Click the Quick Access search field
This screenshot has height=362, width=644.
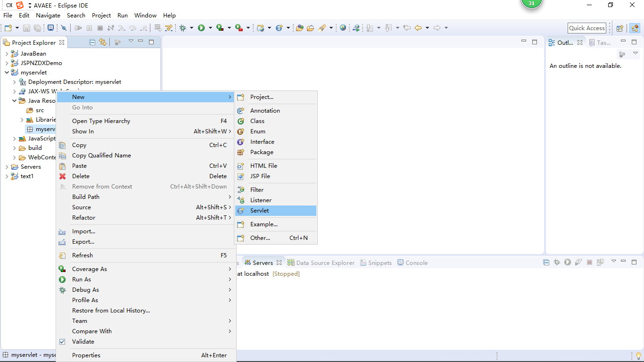(x=586, y=28)
